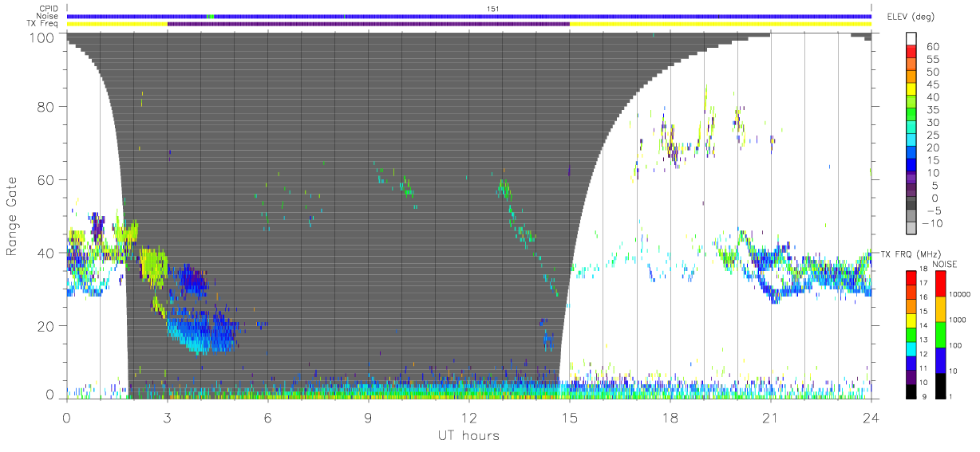
Task: Click the 60 label on Range Gate axis
Action: coord(47,179)
